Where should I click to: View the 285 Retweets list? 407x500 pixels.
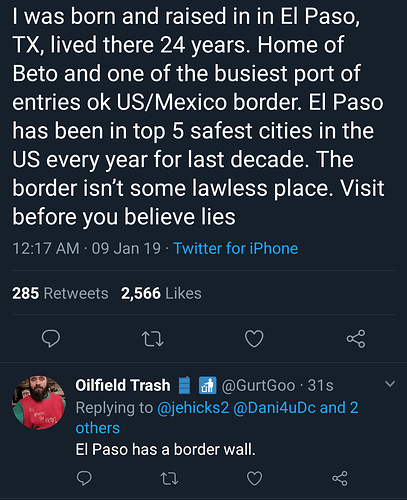pos(60,294)
